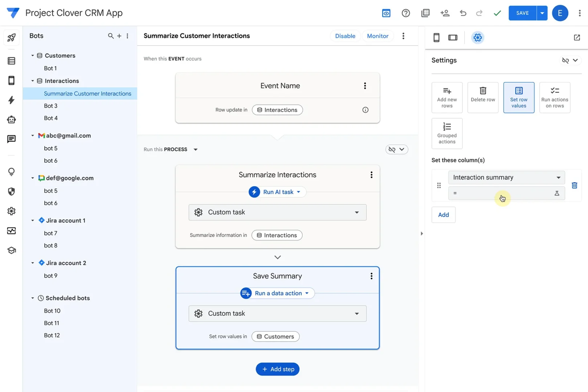Viewport: 588px width, 392px height.
Task: Open Summarize Interactions step options menu
Action: 371,175
